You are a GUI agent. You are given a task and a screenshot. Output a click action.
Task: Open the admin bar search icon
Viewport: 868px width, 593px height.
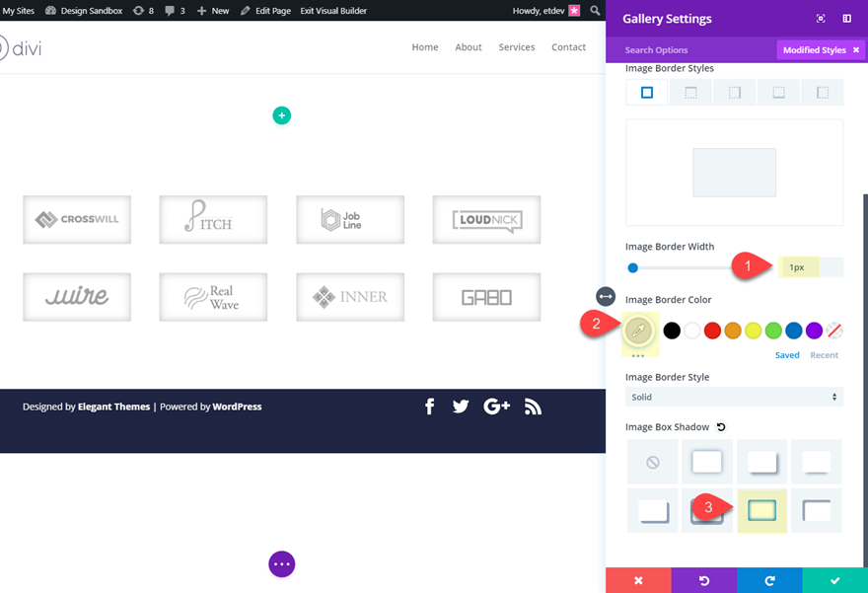click(x=595, y=11)
